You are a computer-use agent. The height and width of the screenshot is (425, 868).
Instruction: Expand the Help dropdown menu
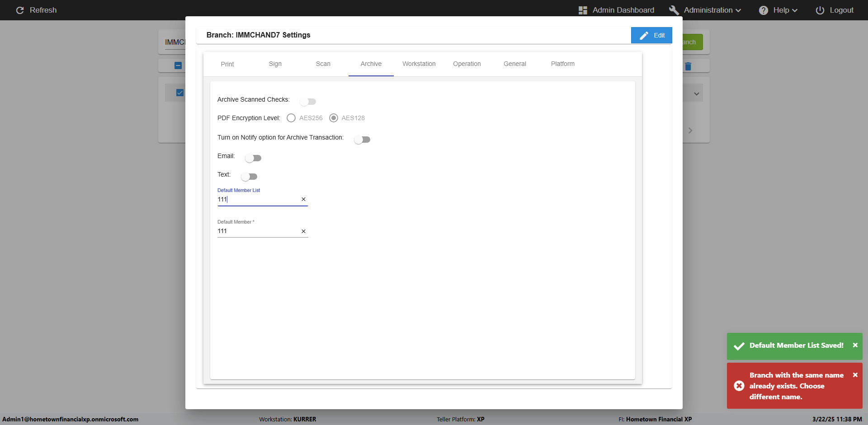(x=795, y=10)
